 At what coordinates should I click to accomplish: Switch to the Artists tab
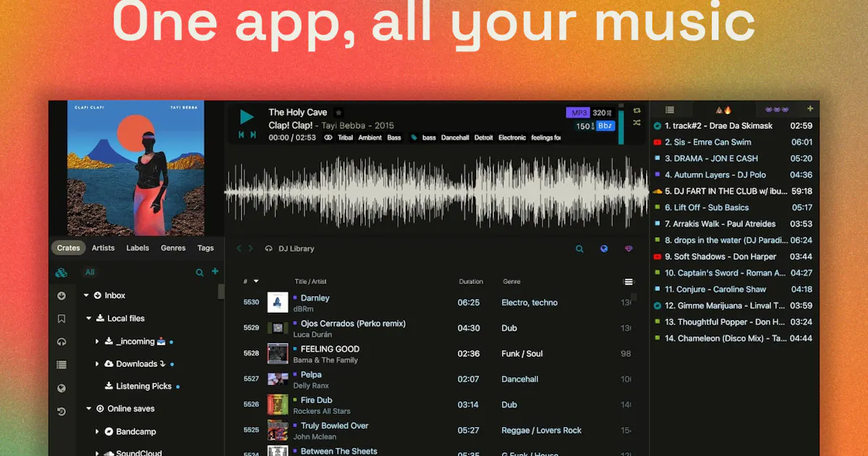pyautogui.click(x=103, y=248)
